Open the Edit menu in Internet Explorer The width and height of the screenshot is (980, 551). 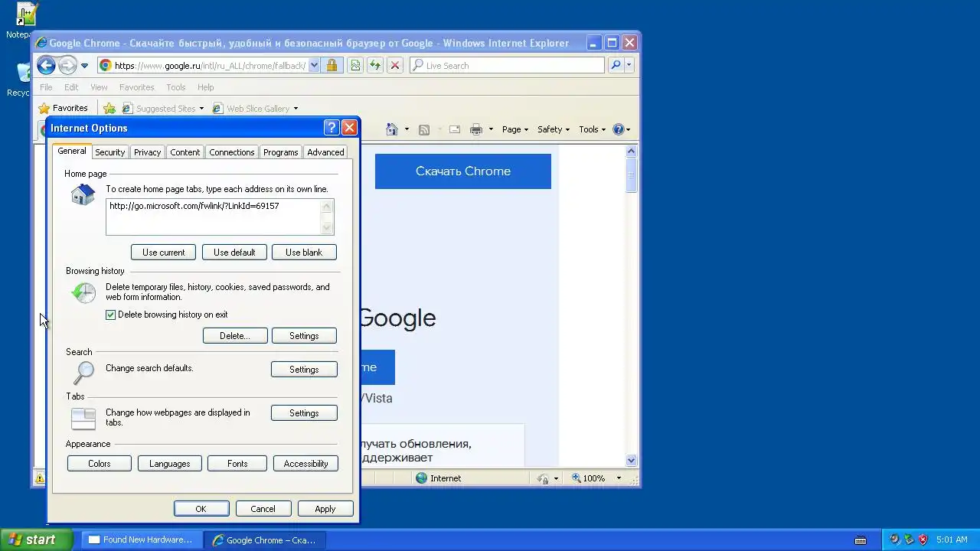[71, 87]
